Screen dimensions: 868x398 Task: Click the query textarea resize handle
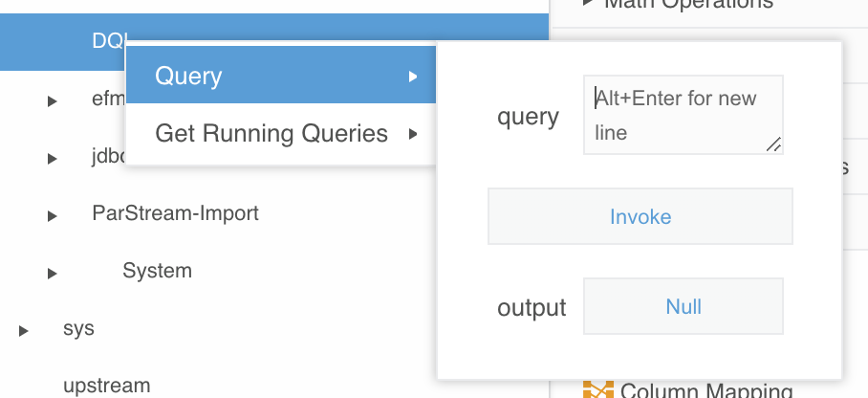pos(773,144)
